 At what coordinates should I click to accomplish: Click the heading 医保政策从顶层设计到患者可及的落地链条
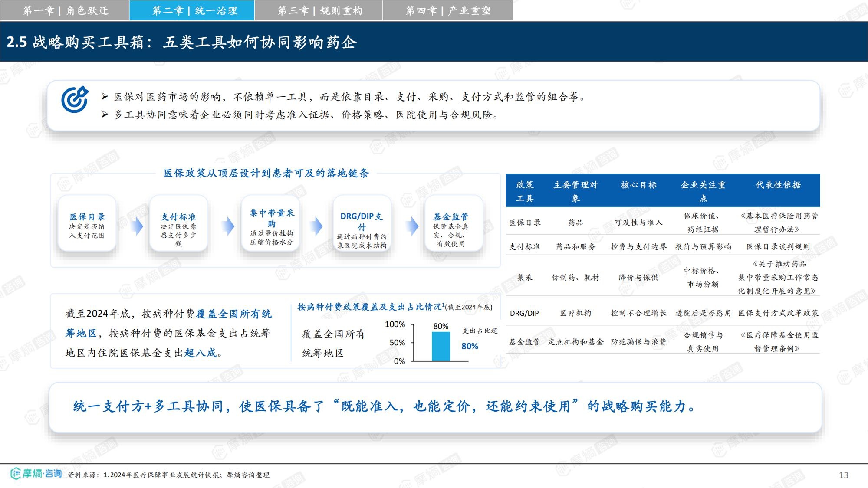(266, 173)
